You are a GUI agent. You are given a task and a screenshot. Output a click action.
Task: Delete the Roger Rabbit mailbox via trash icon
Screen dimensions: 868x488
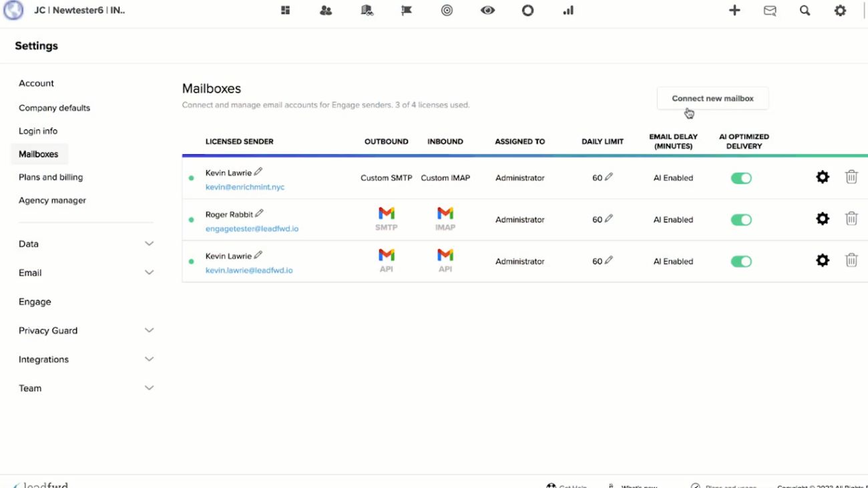tap(851, 218)
